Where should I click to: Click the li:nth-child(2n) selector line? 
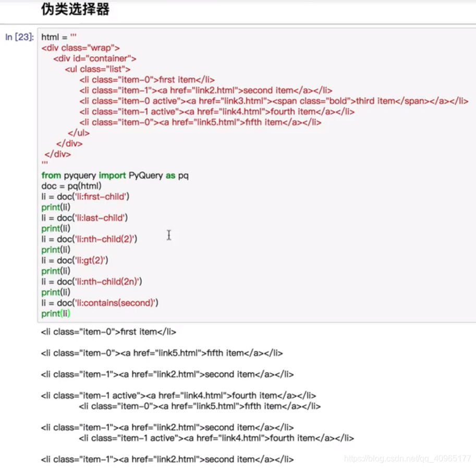[92, 281]
